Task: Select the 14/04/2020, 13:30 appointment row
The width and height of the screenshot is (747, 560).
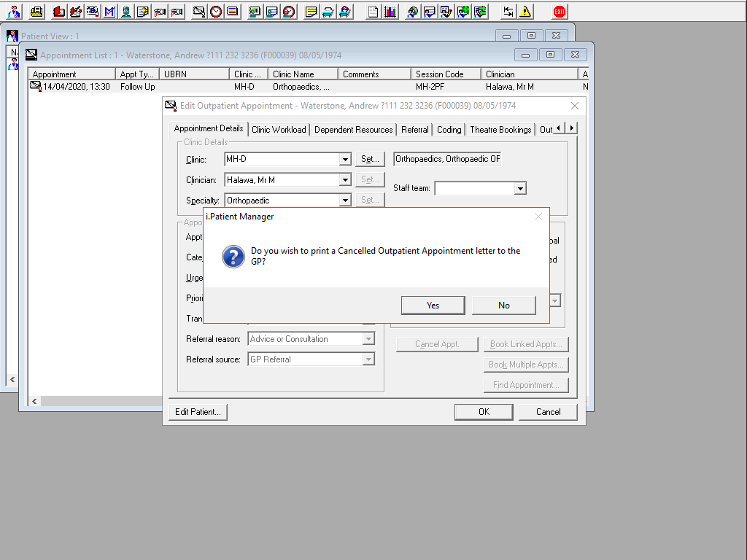Action: 308,87
